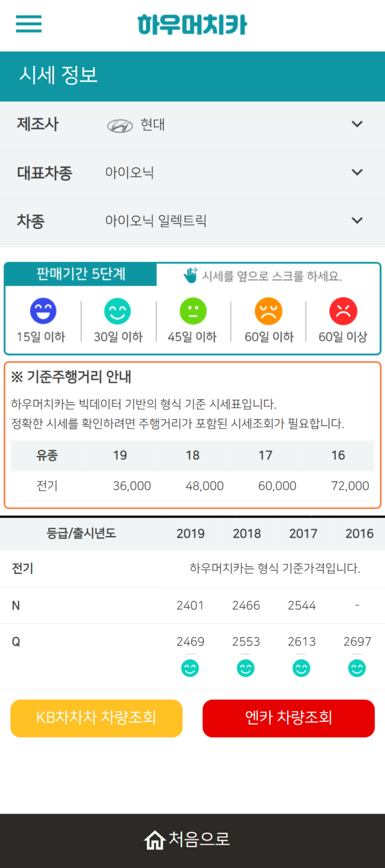Viewport: 385px width, 868px height.
Task: Select 아이오닉 일렉트릭 model field
Action: click(192, 221)
